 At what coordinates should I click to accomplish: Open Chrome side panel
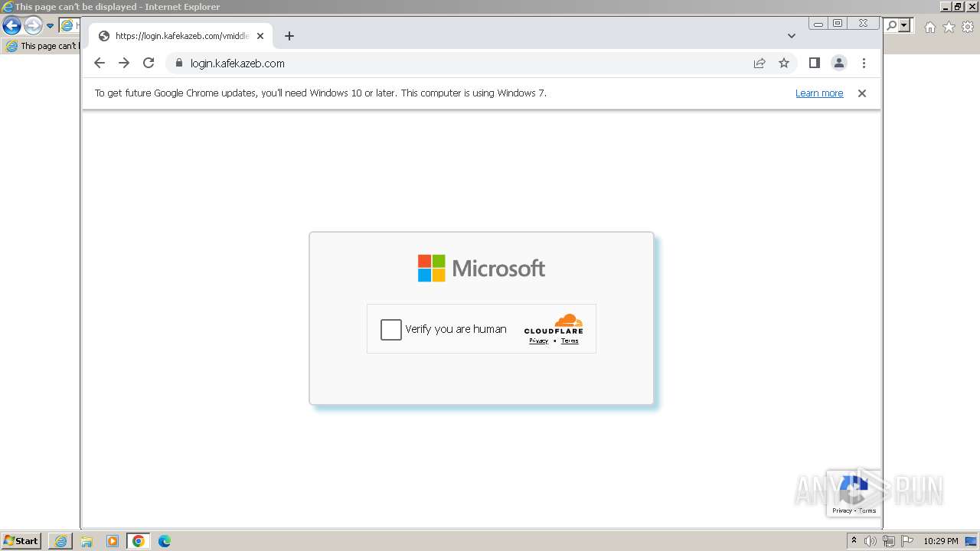tap(815, 63)
